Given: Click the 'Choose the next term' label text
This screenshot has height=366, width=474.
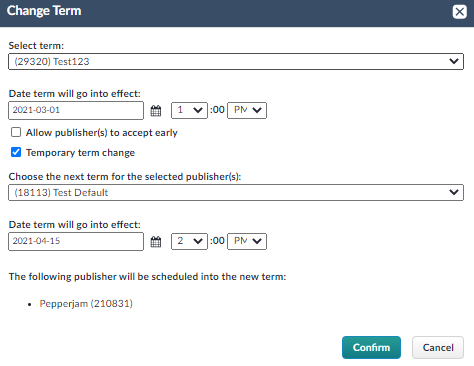Looking at the screenshot, I should [x=125, y=177].
